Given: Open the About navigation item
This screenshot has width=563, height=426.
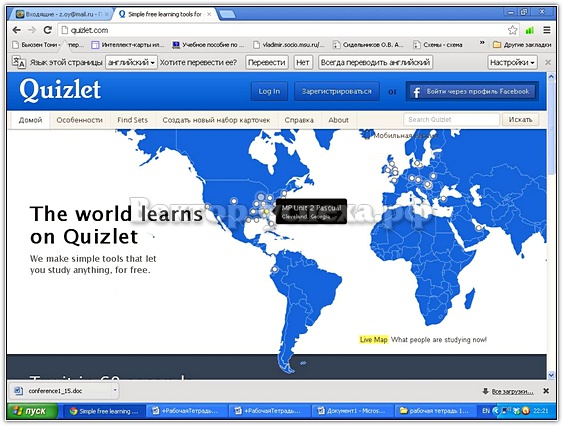Looking at the screenshot, I should 338,120.
